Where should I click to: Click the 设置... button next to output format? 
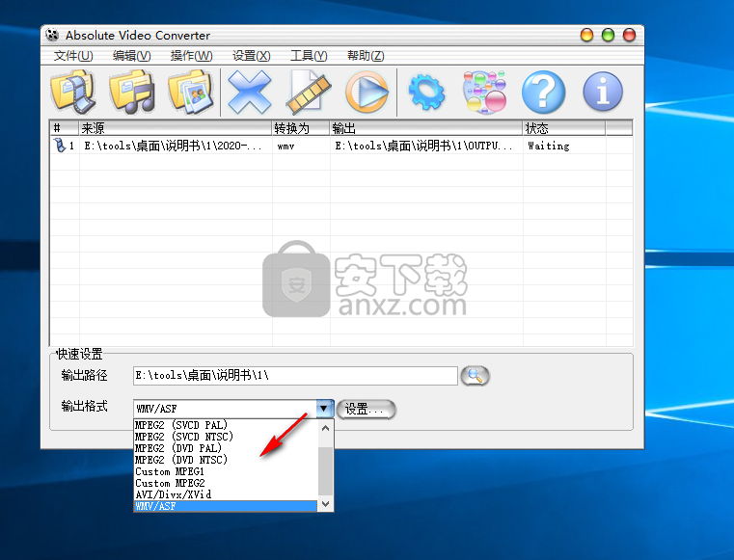pyautogui.click(x=367, y=410)
